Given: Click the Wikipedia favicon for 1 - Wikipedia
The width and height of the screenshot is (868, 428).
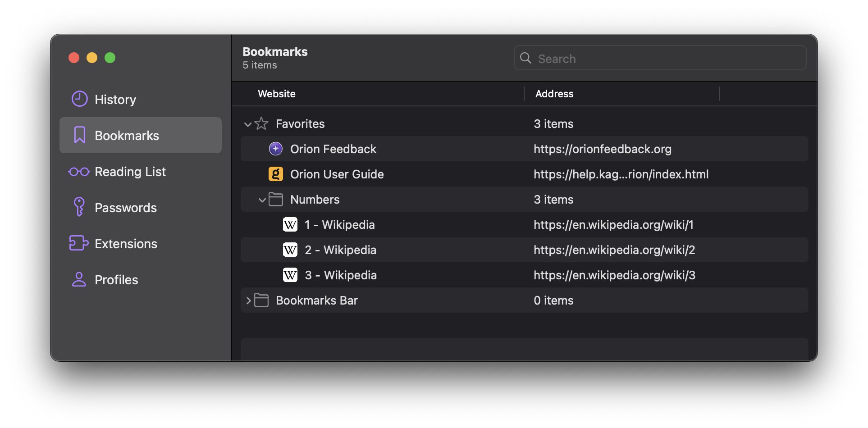Looking at the screenshot, I should tap(290, 224).
